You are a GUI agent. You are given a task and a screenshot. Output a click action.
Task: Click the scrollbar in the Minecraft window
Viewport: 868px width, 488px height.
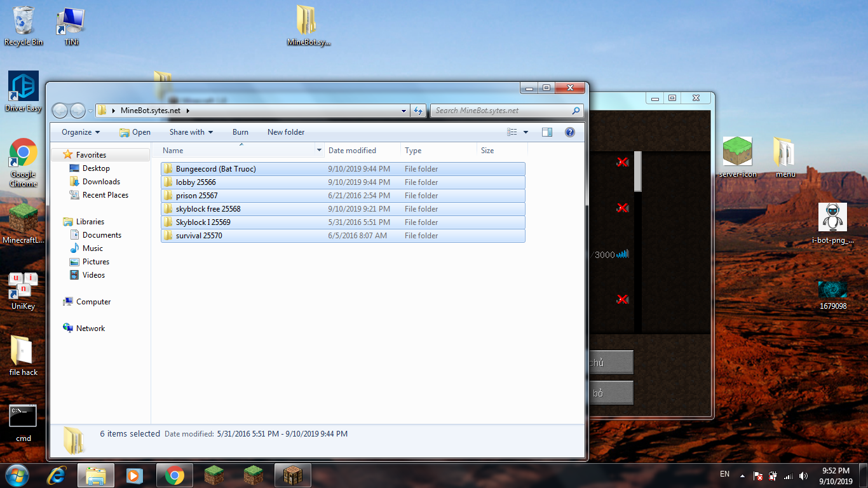638,172
